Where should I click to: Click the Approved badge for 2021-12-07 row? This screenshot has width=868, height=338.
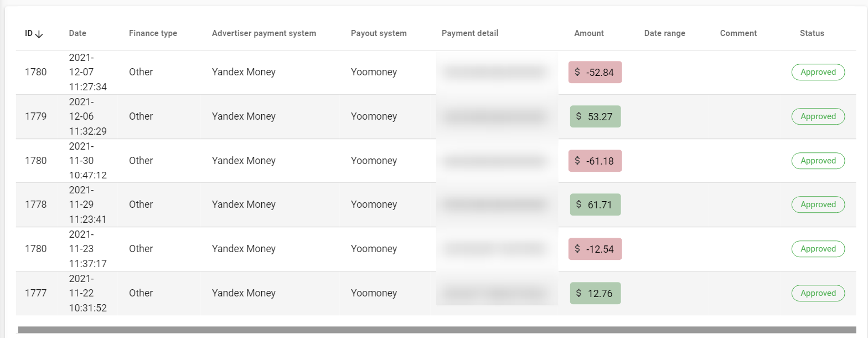tap(818, 72)
